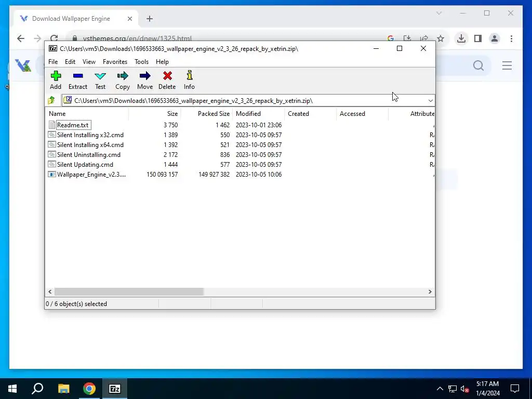
Task: Open Chrome downloads icon in toolbar
Action: (x=461, y=38)
